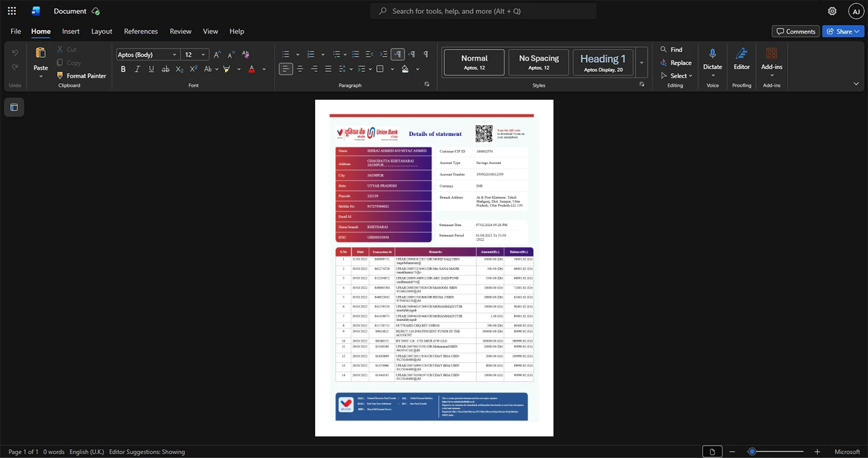This screenshot has width=868, height=458.
Task: Open Styles pane launcher
Action: [642, 84]
